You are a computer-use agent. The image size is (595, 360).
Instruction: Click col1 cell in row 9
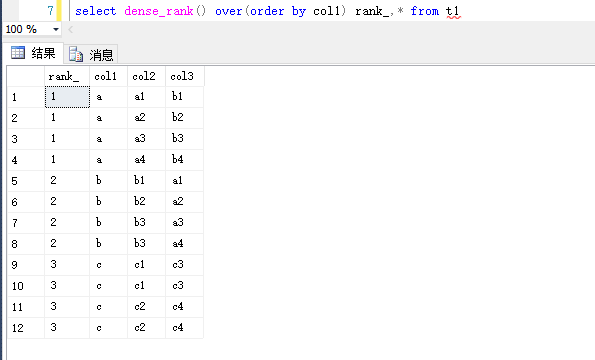(109, 265)
